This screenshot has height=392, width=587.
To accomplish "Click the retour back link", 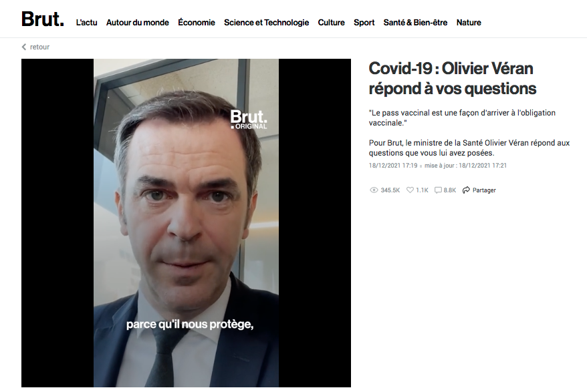I will click(35, 47).
